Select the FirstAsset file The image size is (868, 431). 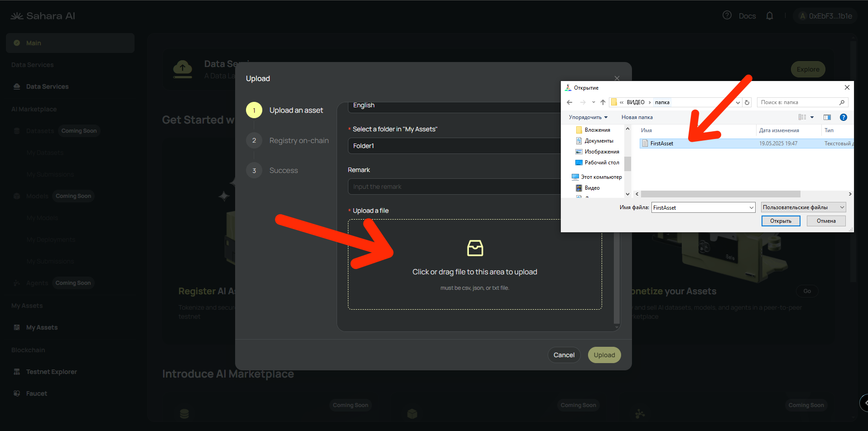pos(661,144)
